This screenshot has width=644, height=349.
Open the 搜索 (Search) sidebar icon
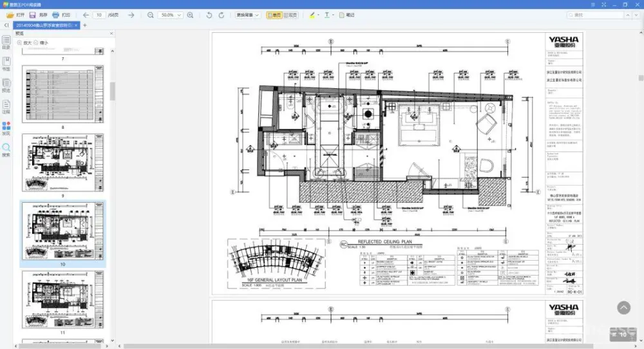[6, 151]
